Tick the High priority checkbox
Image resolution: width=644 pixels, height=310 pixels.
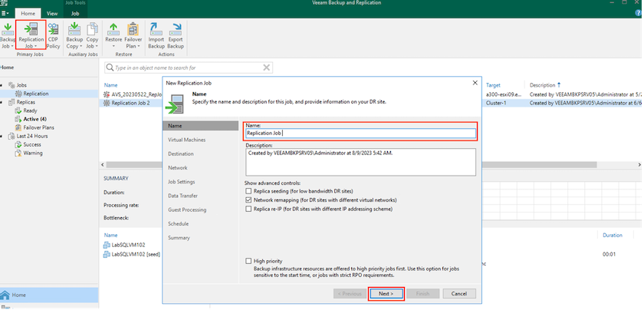coord(248,261)
